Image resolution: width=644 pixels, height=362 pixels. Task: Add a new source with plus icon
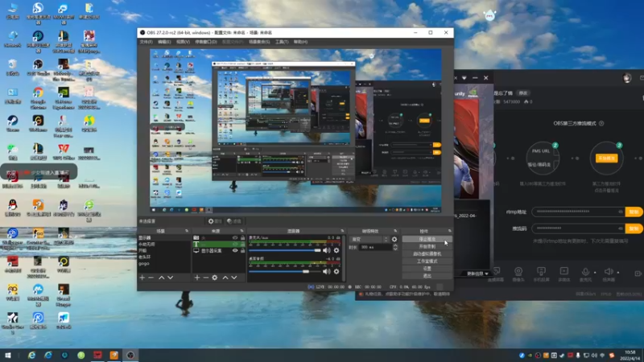(x=197, y=278)
